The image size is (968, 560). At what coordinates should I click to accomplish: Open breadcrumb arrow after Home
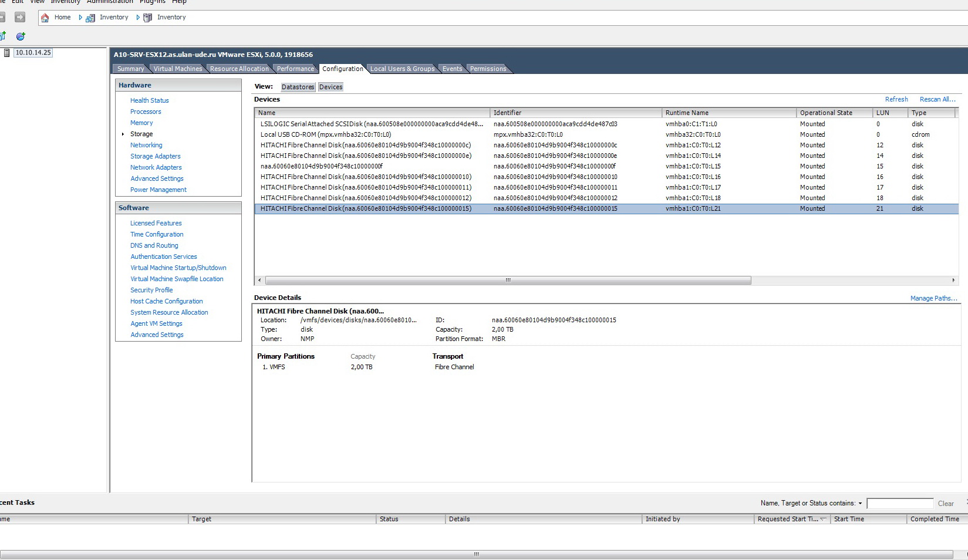tap(80, 18)
